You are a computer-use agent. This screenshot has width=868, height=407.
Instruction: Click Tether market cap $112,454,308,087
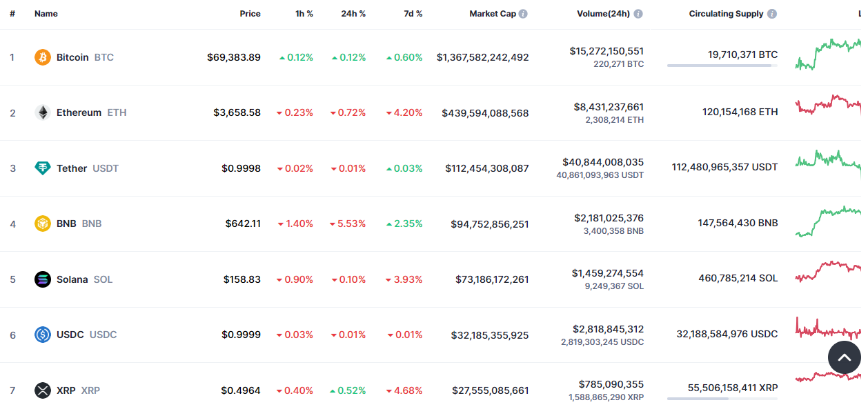pyautogui.click(x=487, y=168)
